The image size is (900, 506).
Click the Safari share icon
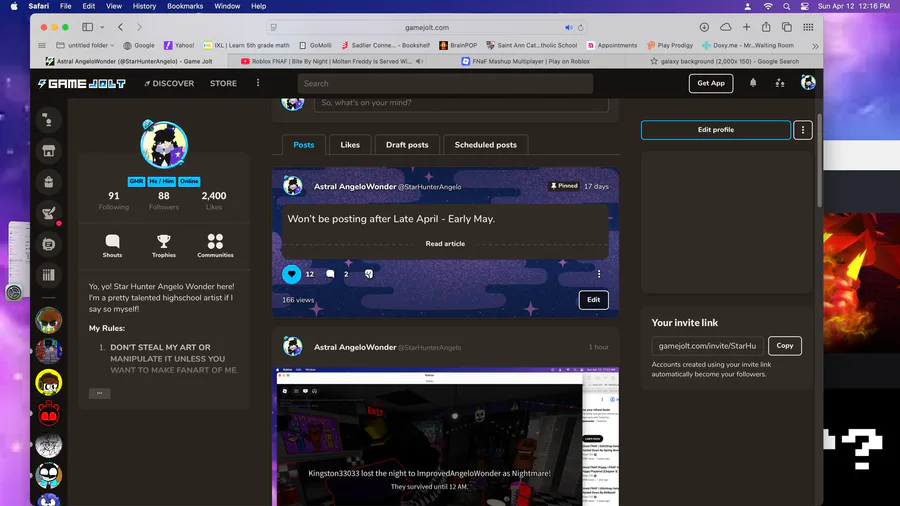[x=766, y=27]
